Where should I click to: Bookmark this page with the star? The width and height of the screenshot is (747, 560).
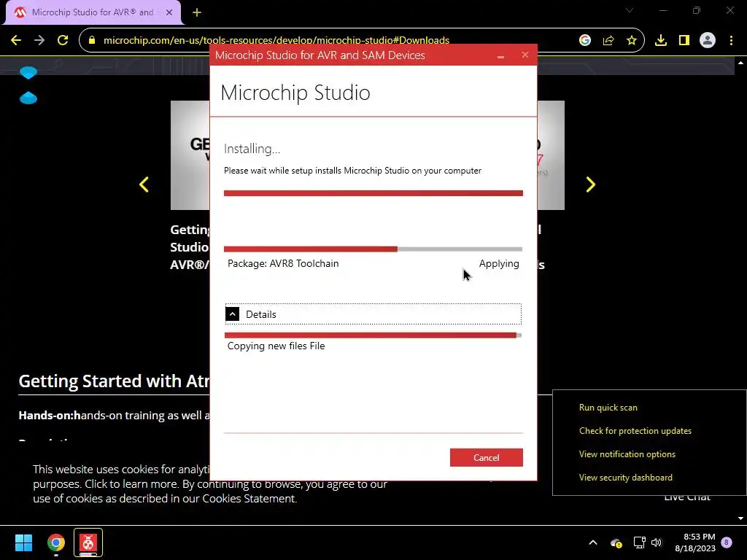point(632,41)
